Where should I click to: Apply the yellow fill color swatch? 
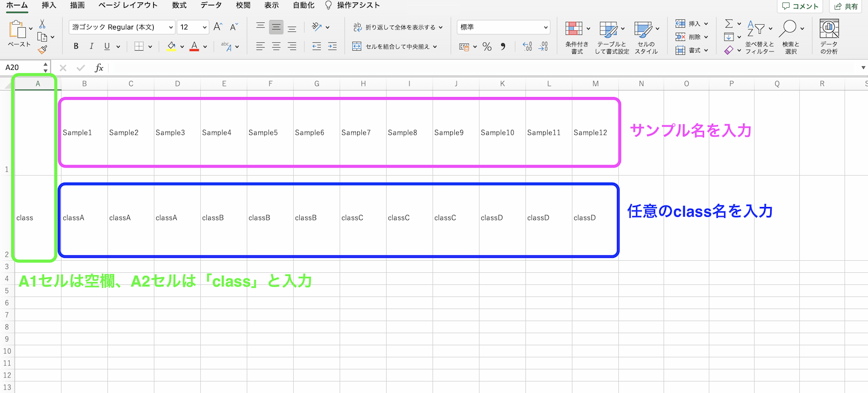171,46
